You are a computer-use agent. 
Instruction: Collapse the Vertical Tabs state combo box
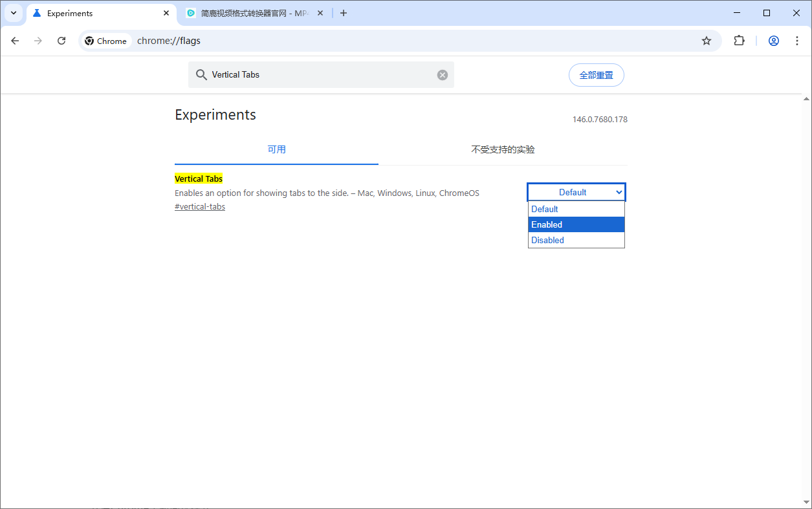pyautogui.click(x=576, y=192)
